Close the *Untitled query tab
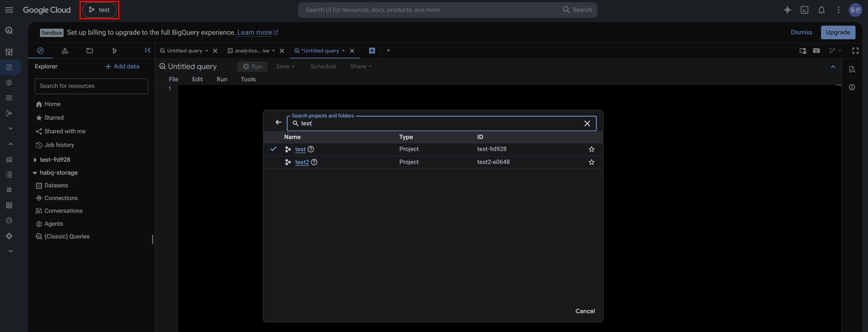This screenshot has width=868, height=332. [x=352, y=51]
